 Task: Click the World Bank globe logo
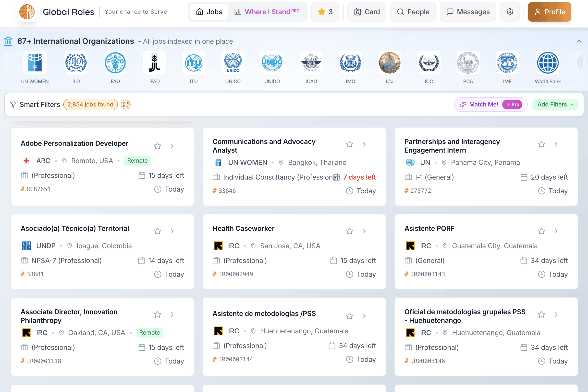(548, 63)
